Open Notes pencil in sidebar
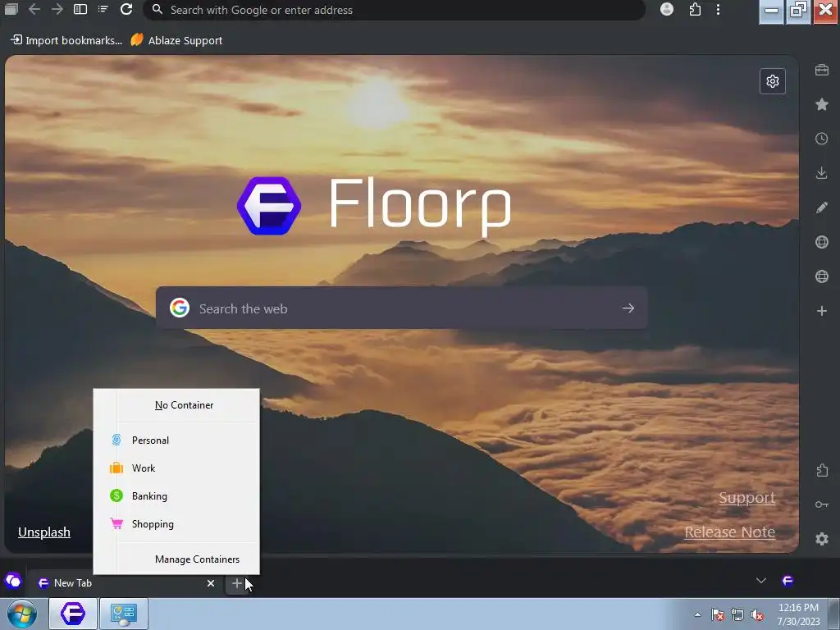The image size is (840, 630). pos(822,208)
